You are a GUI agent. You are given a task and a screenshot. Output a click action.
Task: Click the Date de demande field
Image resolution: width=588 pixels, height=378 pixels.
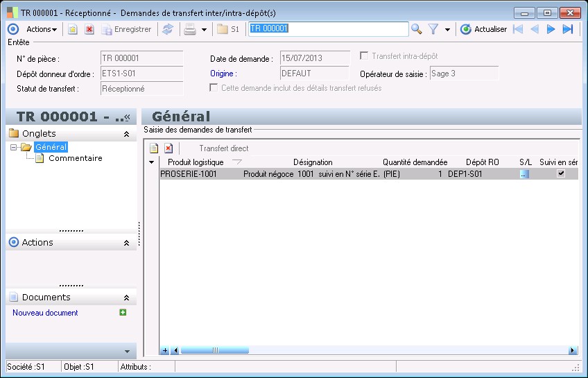point(315,58)
